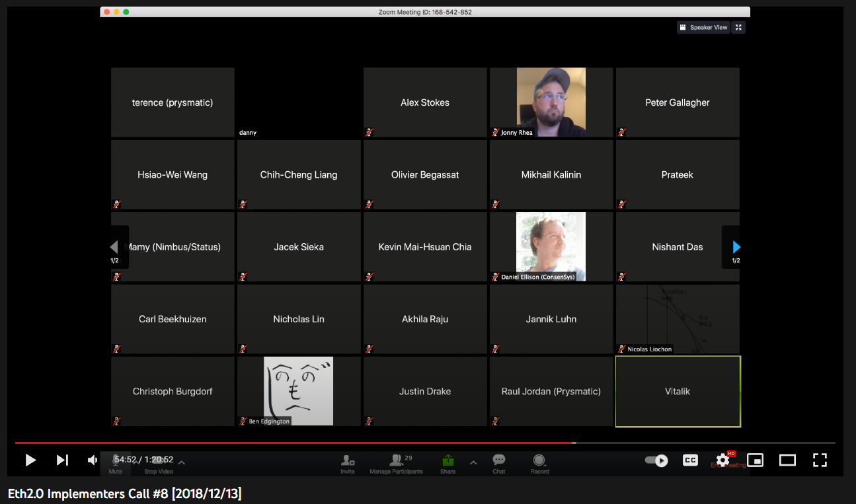Toggle closed captions
856x504 pixels.
pos(690,460)
